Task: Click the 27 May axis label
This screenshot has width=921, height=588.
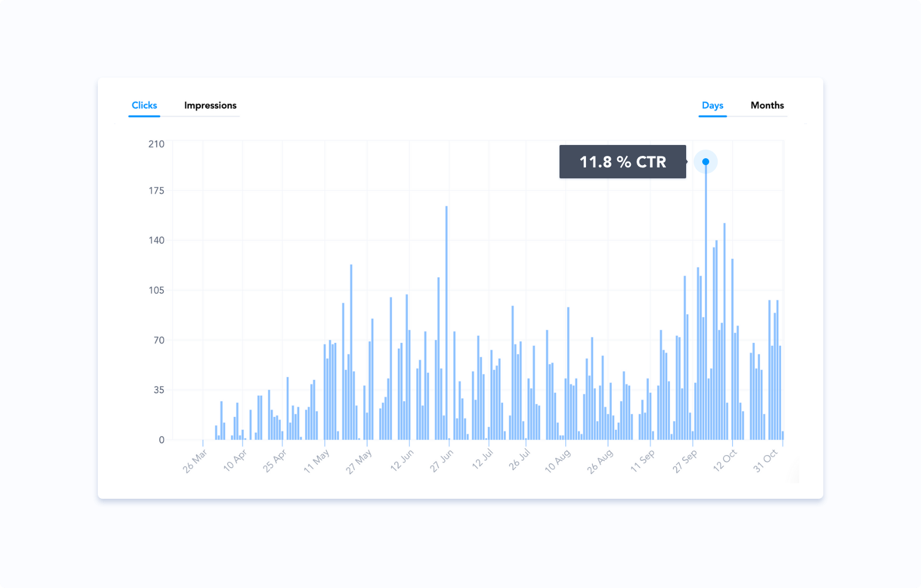Action: click(x=359, y=462)
